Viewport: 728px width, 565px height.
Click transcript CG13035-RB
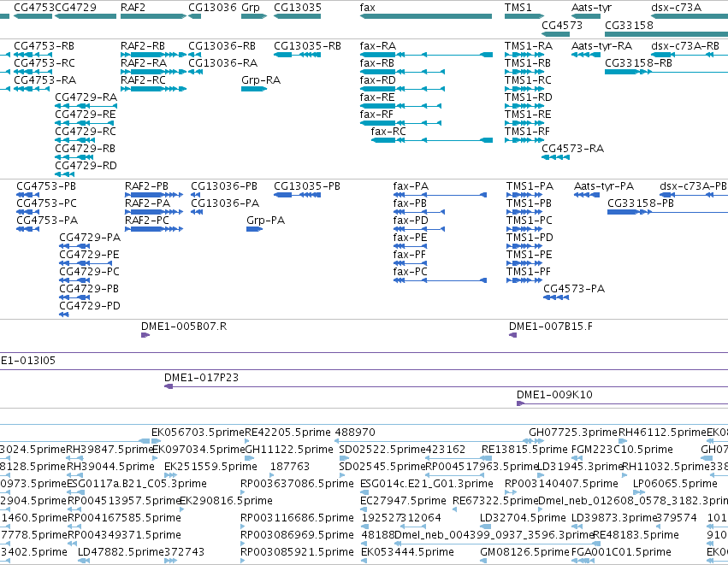pyautogui.click(x=297, y=55)
